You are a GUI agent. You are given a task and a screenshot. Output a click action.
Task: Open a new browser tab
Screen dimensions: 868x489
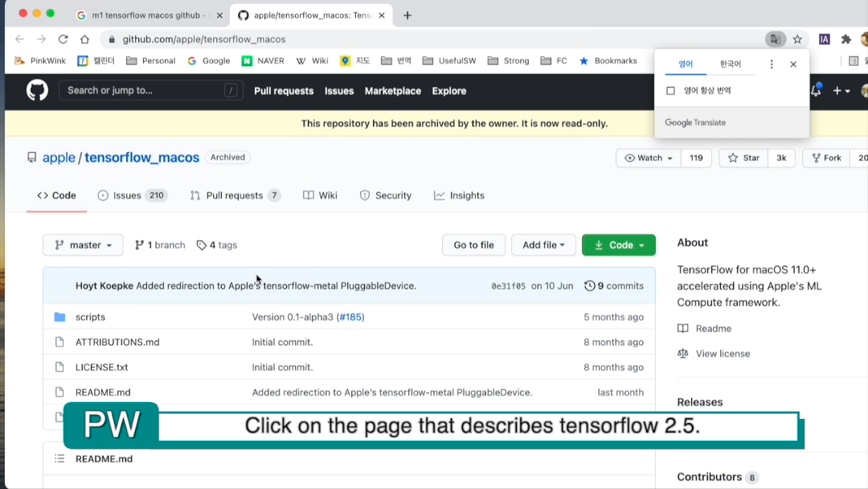pyautogui.click(x=407, y=15)
